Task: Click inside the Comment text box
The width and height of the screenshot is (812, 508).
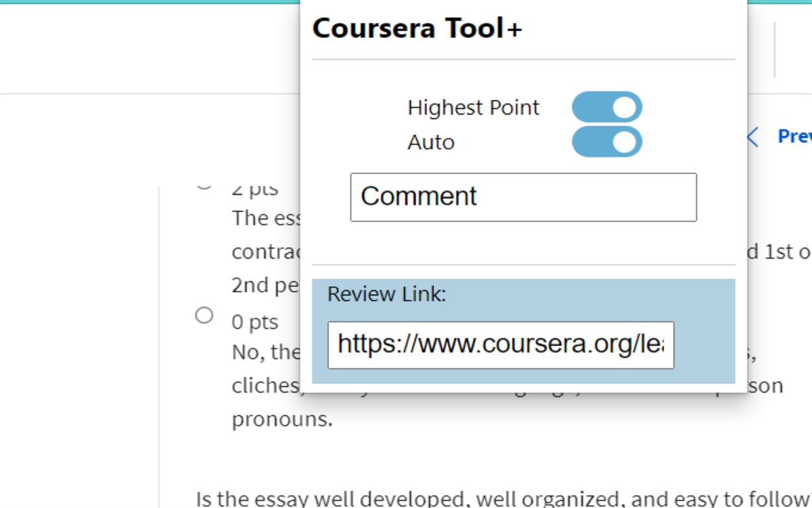Action: click(523, 197)
